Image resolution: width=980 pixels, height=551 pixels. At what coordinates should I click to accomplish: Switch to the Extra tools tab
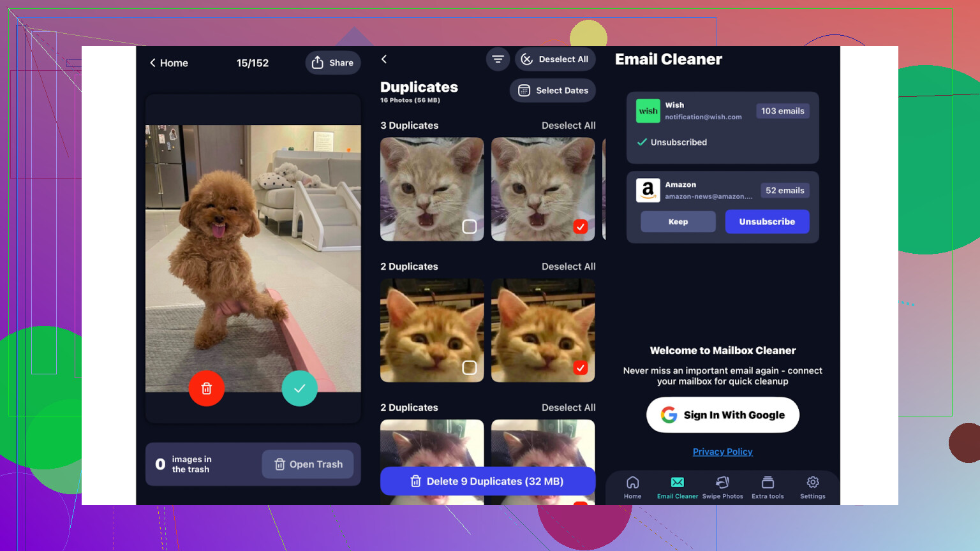tap(768, 488)
